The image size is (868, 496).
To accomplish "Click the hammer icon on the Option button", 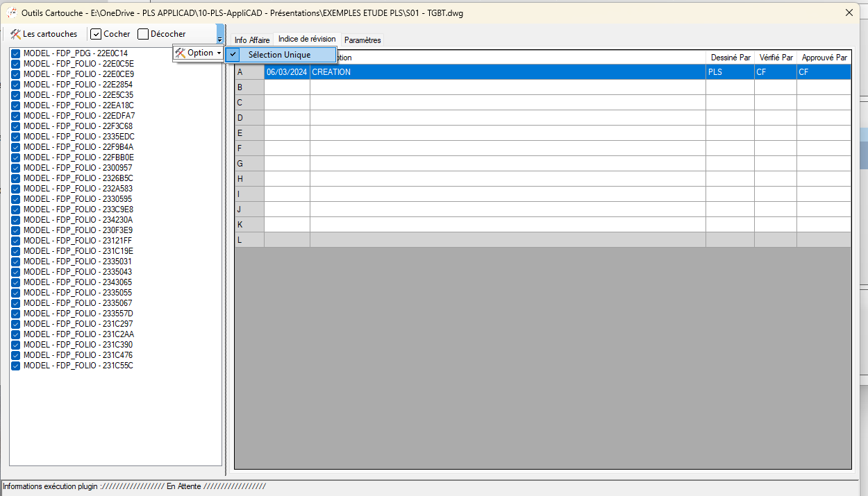I will click(x=181, y=53).
